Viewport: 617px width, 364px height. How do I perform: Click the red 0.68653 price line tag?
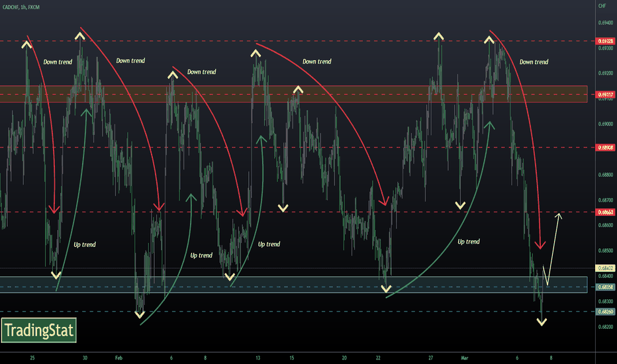coord(606,212)
